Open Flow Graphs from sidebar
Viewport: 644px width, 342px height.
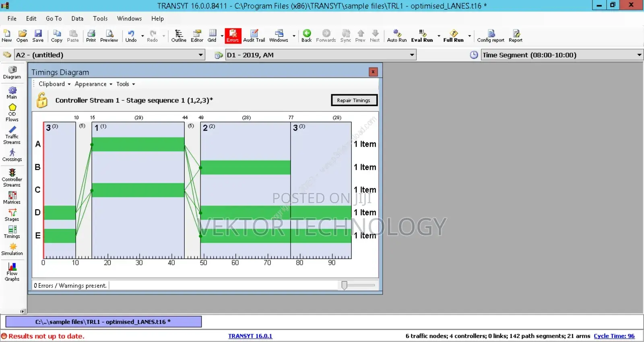click(12, 272)
